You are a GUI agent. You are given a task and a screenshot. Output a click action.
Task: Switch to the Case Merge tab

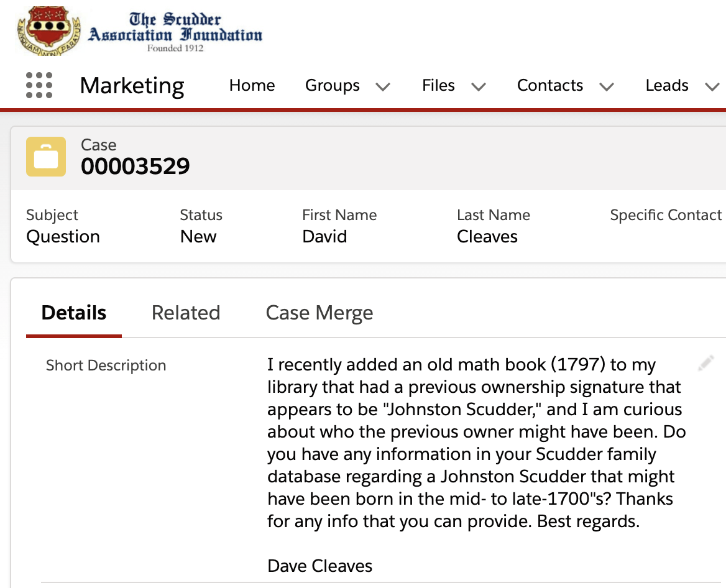pyautogui.click(x=319, y=313)
